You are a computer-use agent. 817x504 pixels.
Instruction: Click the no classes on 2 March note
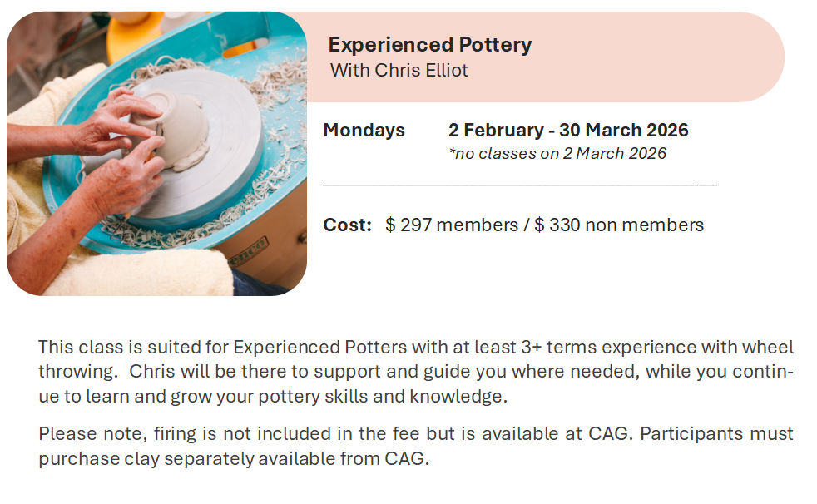click(x=557, y=153)
